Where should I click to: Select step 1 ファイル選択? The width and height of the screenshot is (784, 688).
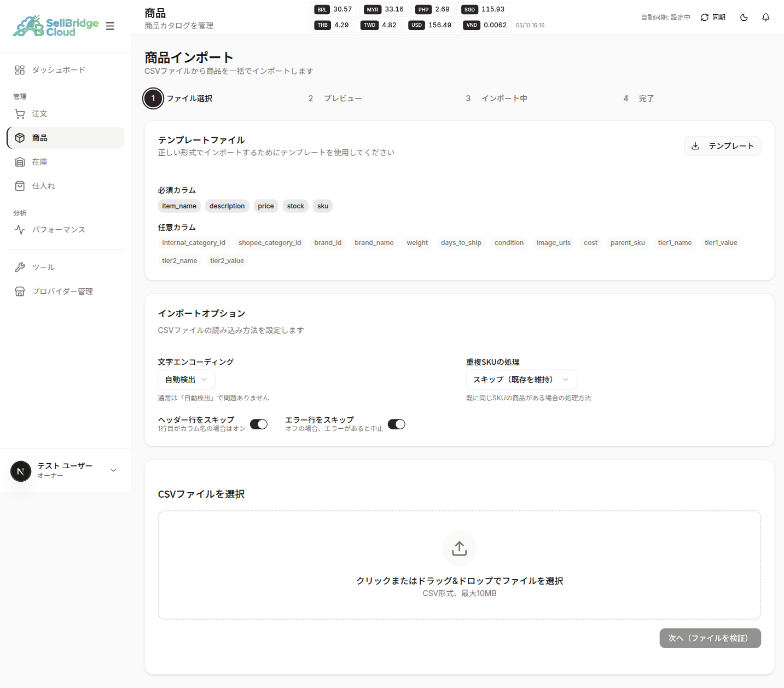[x=178, y=98]
